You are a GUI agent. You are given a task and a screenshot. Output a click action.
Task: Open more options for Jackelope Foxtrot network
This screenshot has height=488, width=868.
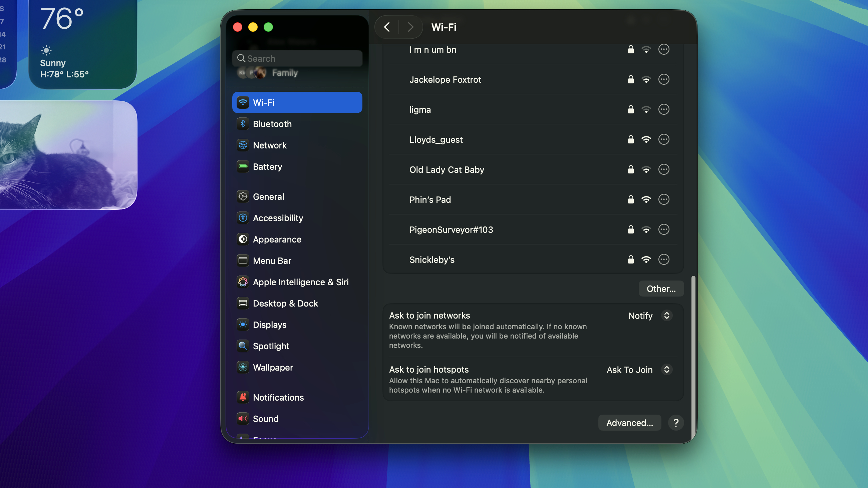[x=663, y=79]
